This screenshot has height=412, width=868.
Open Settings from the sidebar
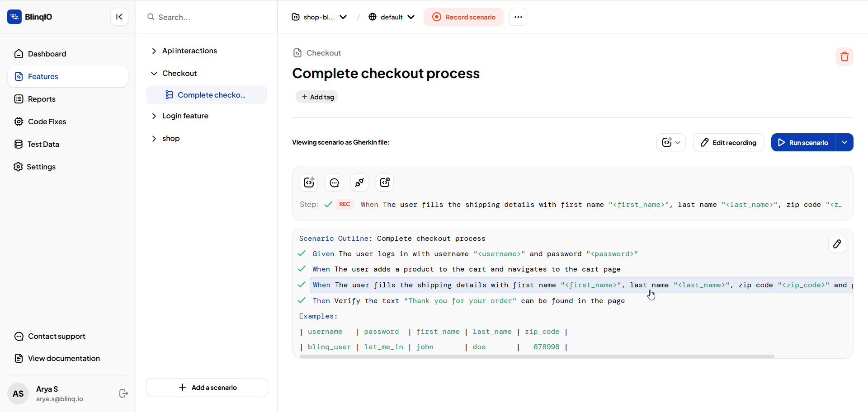[x=68, y=167]
